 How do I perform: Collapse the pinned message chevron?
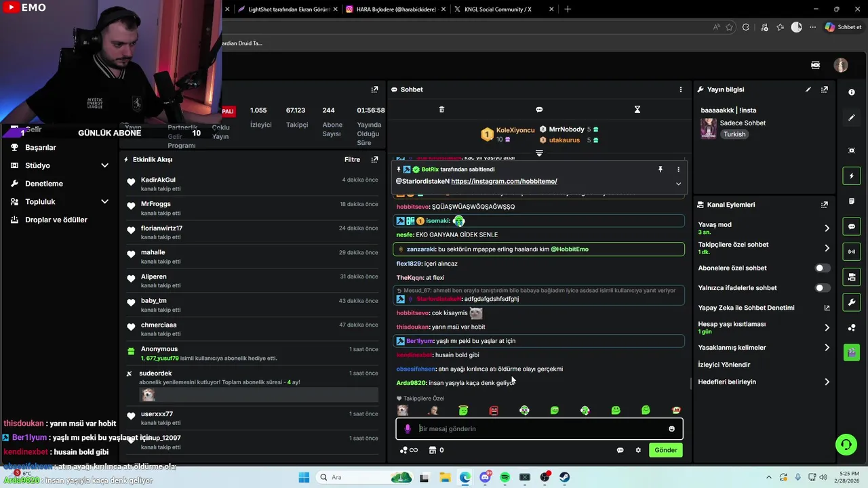click(x=678, y=184)
